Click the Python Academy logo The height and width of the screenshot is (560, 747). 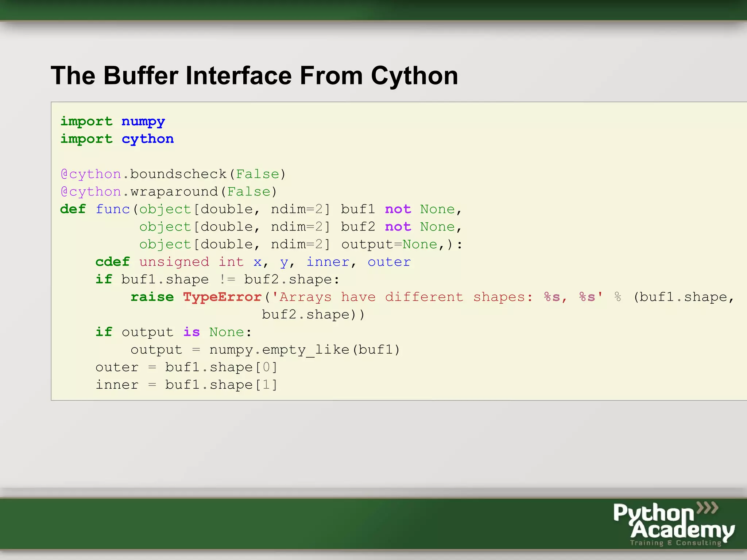pos(674,524)
